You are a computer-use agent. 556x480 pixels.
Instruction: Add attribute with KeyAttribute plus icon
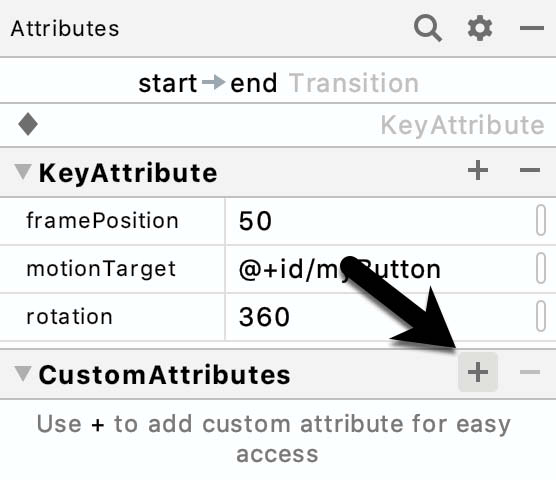(x=478, y=170)
